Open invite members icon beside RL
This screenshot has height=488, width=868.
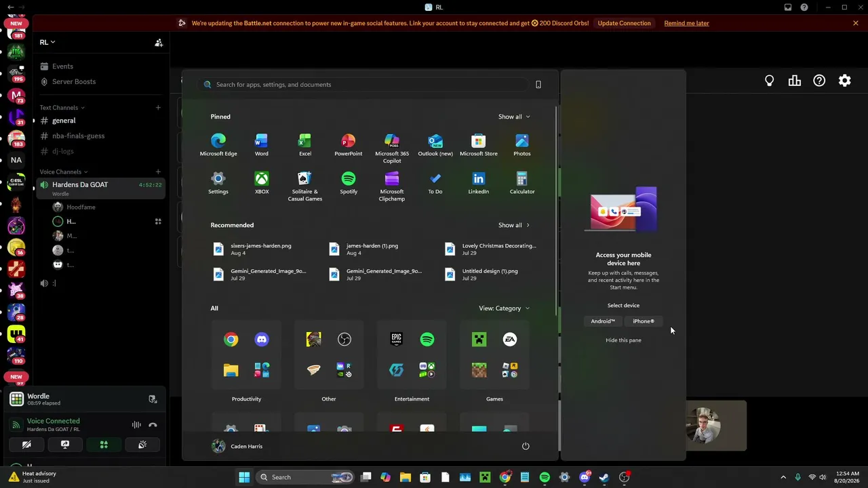click(159, 43)
